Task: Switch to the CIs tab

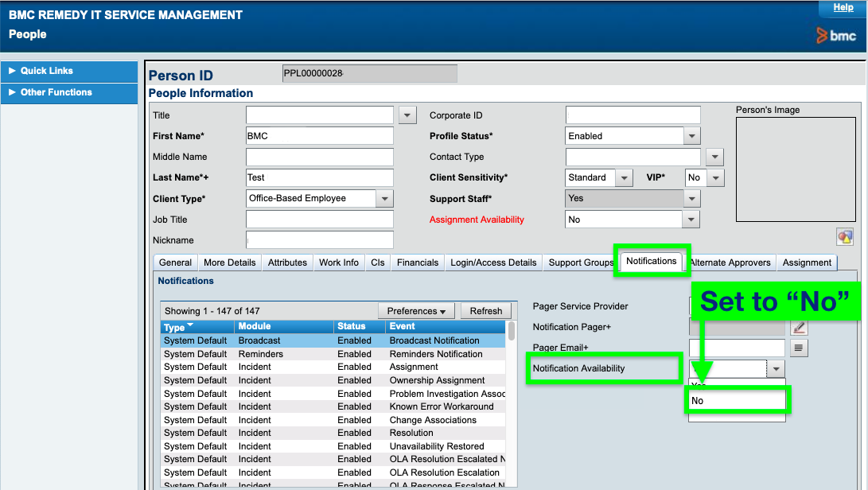Action: pyautogui.click(x=378, y=262)
